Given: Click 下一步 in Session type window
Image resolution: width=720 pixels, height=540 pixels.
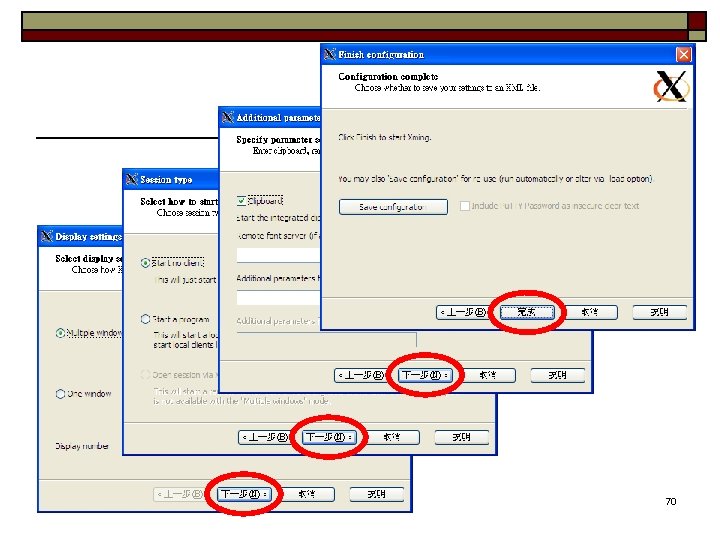Looking at the screenshot, I should (329, 437).
